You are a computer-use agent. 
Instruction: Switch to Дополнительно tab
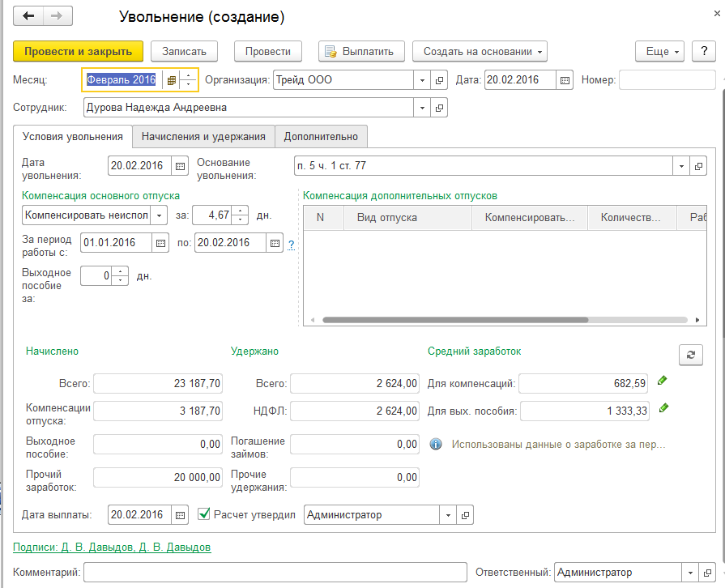pyautogui.click(x=321, y=137)
